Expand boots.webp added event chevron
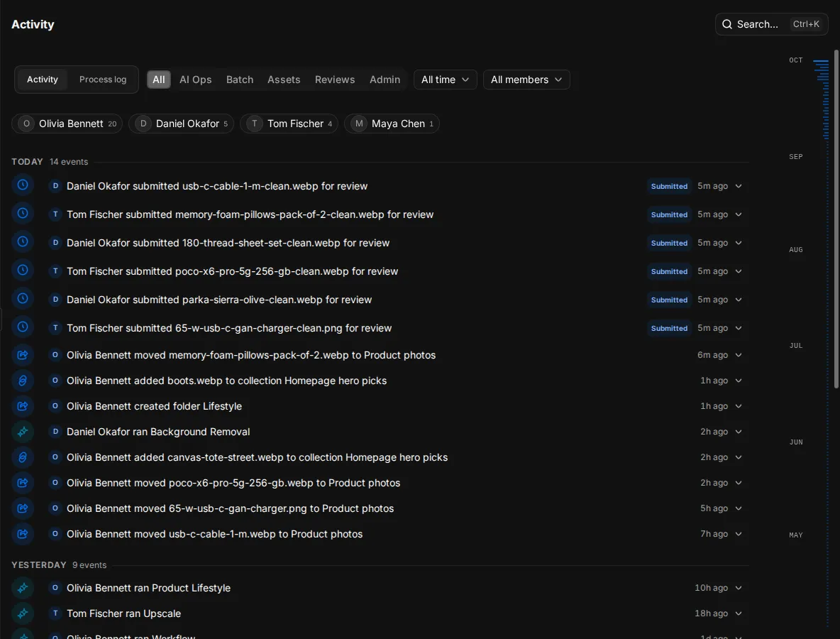840x639 pixels. tap(739, 381)
